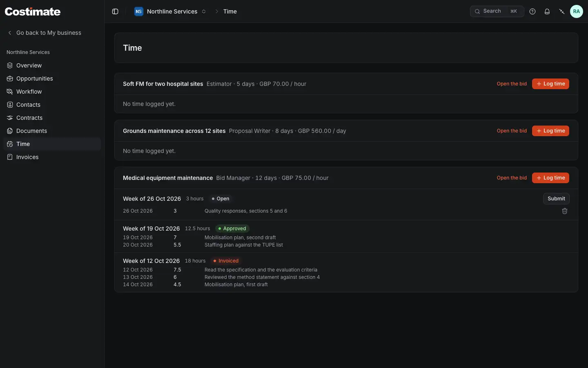Select Time in the sidebar
The height and width of the screenshot is (368, 588).
[x=52, y=144]
